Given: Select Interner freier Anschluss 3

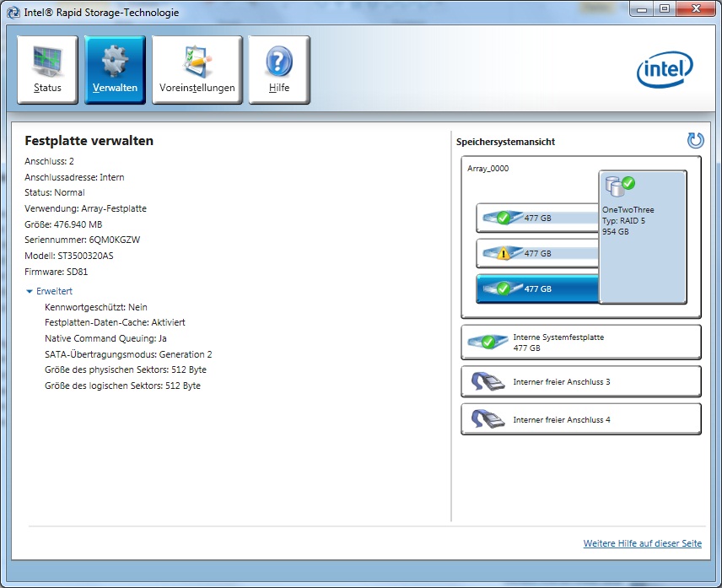Looking at the screenshot, I should 581,381.
